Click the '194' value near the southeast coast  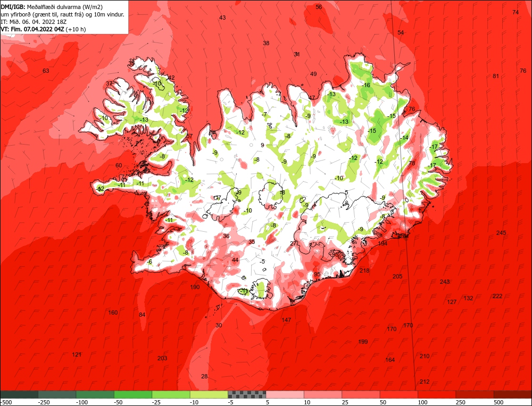point(383,243)
